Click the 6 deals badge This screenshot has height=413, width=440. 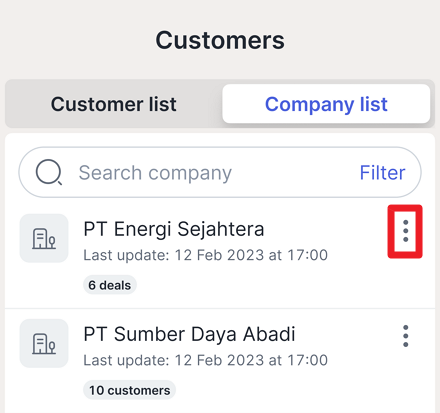[x=110, y=285]
